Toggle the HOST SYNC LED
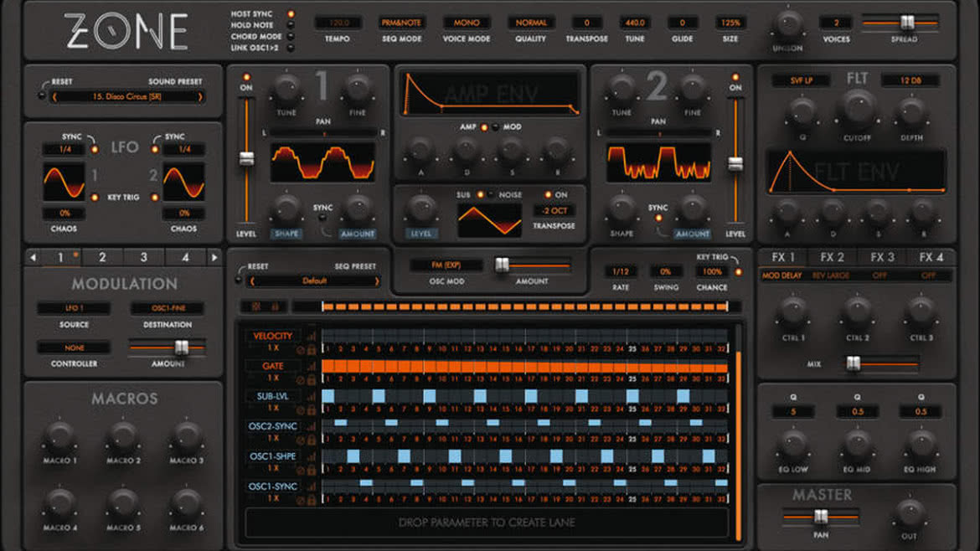Image resolution: width=980 pixels, height=551 pixels. point(291,13)
